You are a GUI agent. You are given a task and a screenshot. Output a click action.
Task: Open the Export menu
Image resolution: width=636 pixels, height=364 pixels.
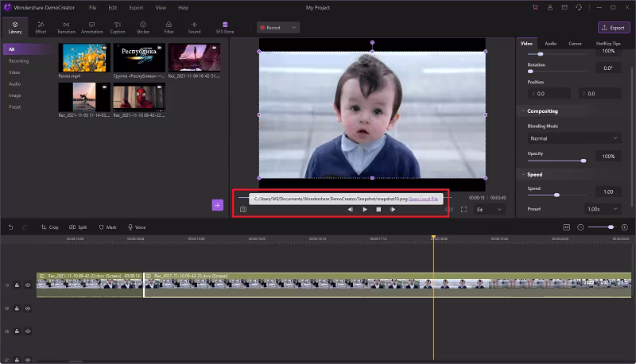point(136,7)
